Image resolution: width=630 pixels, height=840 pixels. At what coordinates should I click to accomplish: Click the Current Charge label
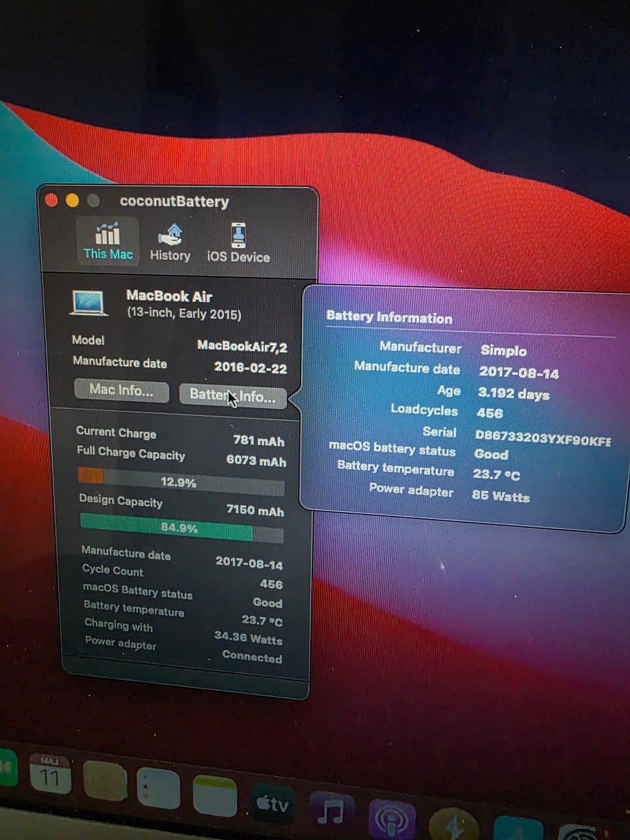[116, 432]
